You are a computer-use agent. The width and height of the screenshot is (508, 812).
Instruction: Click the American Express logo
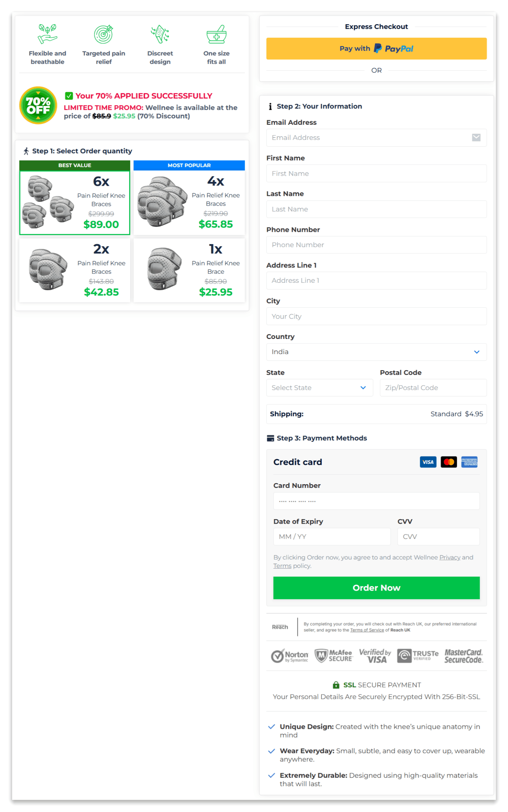pos(469,462)
